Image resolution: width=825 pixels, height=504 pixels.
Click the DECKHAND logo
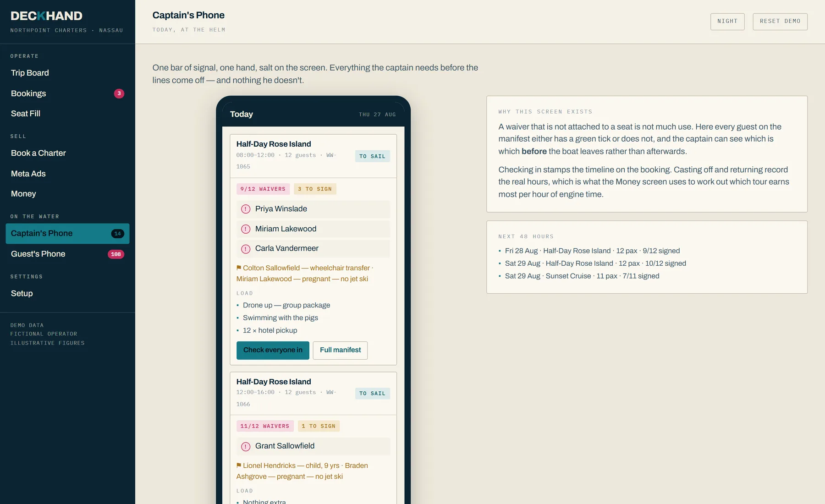tap(46, 16)
